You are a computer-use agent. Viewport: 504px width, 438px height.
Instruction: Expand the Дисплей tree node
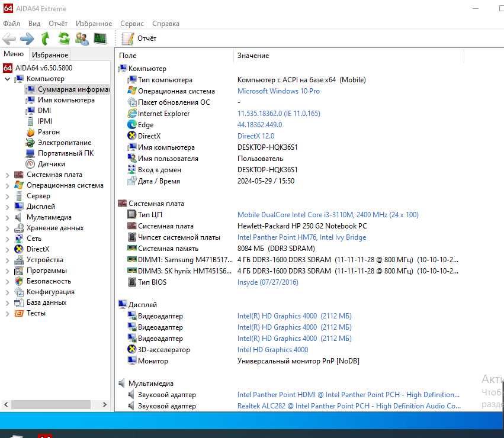(7, 207)
